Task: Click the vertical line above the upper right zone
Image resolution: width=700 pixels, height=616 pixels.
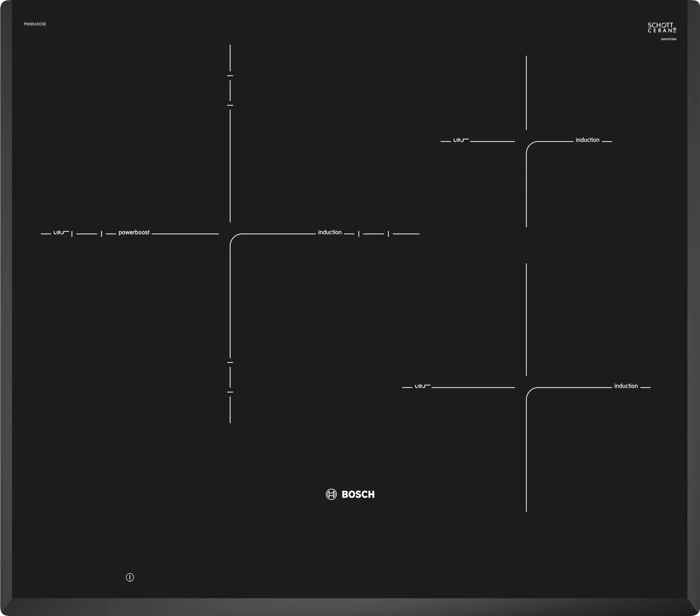Action: pyautogui.click(x=526, y=92)
